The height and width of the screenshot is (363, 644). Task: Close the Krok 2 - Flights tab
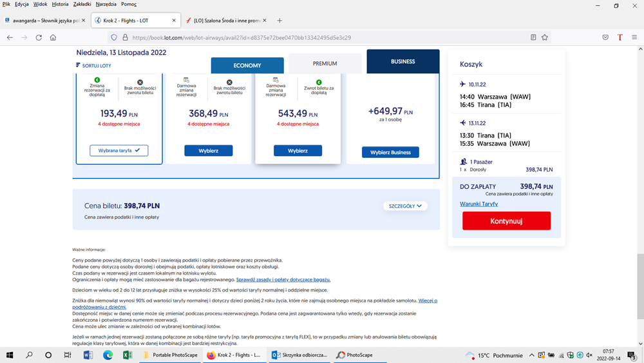click(174, 20)
